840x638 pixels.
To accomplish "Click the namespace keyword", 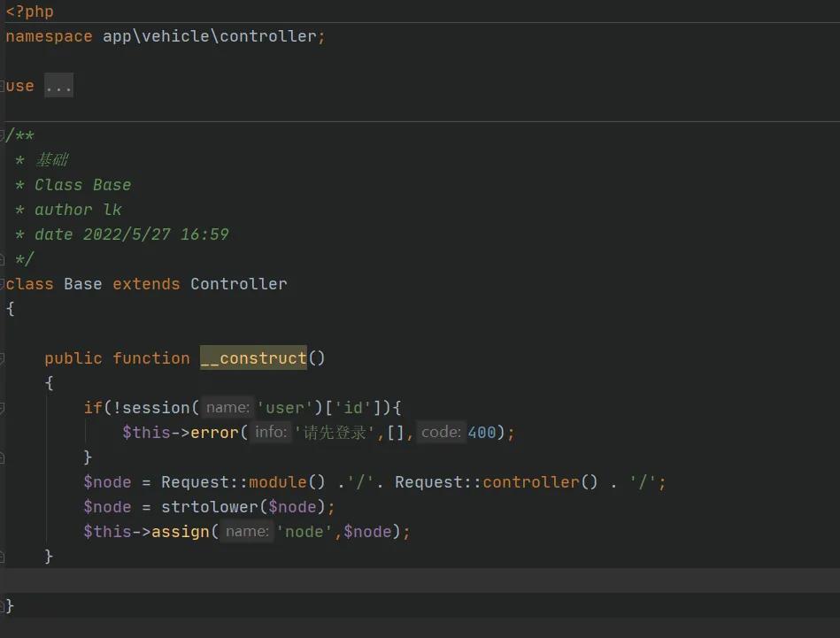I will [49, 36].
